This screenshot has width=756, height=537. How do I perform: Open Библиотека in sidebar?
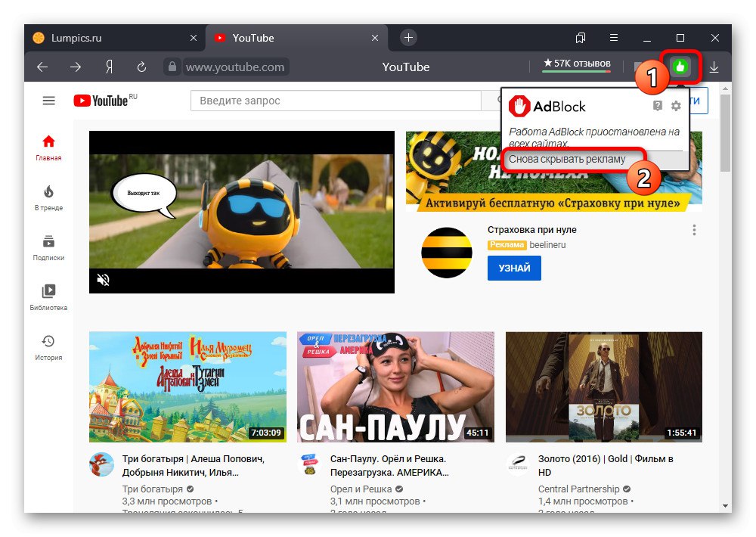(x=48, y=298)
